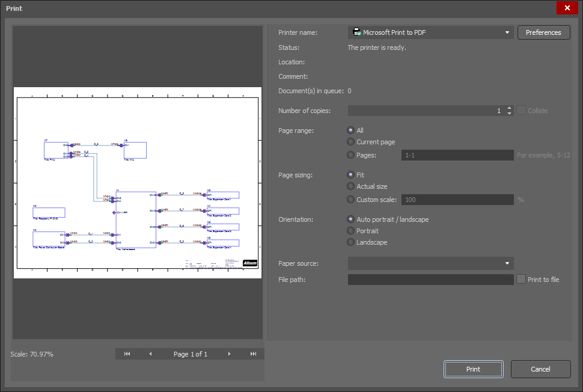
Task: Open the Paper source dropdown
Action: (x=507, y=263)
